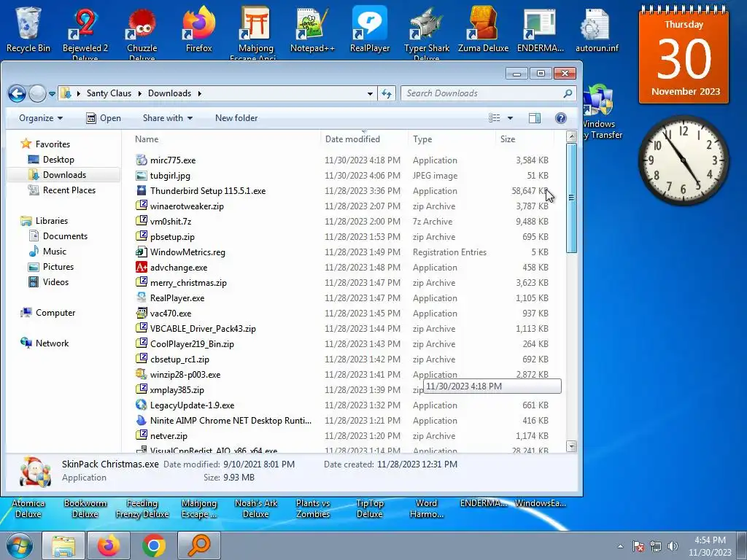Launch Bejeweled 2 Deluxe desktop shortcut
This screenshot has height=560, width=747.
coord(85,32)
